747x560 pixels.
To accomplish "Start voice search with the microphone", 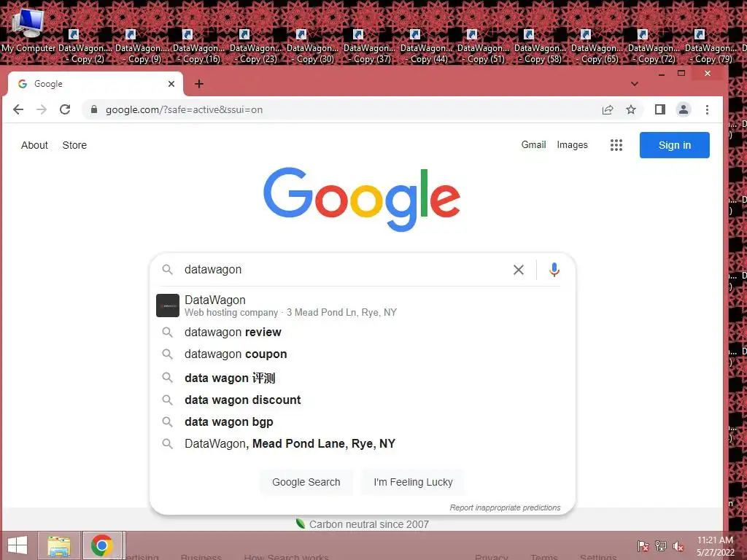I will coord(554,270).
